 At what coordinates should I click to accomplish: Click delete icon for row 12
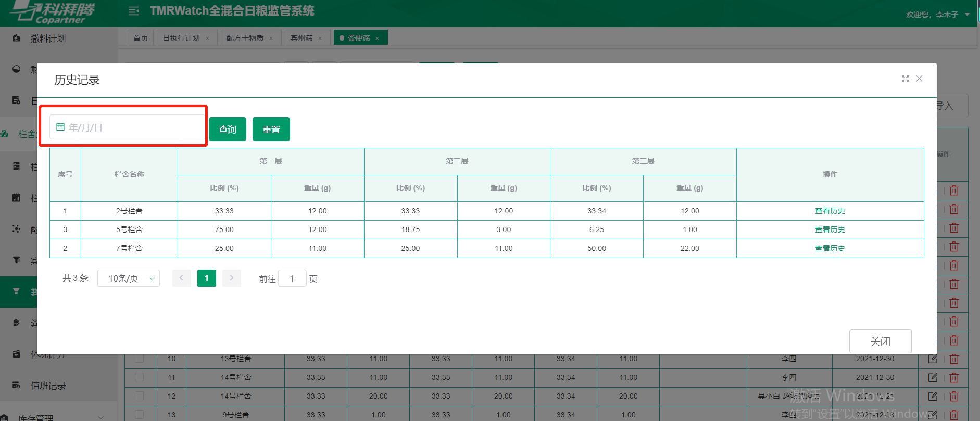954,396
